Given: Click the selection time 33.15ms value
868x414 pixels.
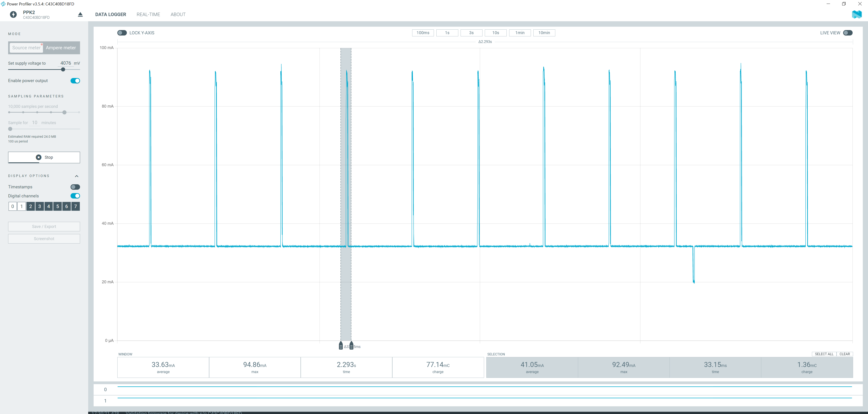Looking at the screenshot, I should (x=715, y=365).
